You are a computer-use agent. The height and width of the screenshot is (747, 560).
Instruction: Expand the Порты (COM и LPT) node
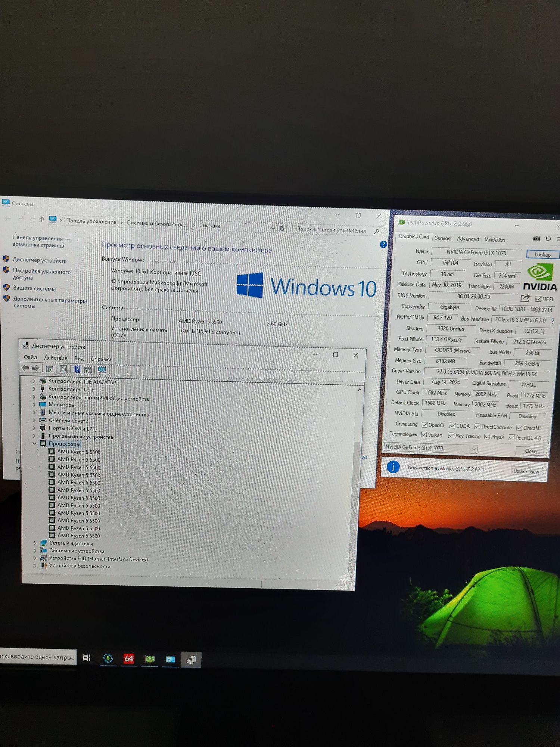[34, 428]
